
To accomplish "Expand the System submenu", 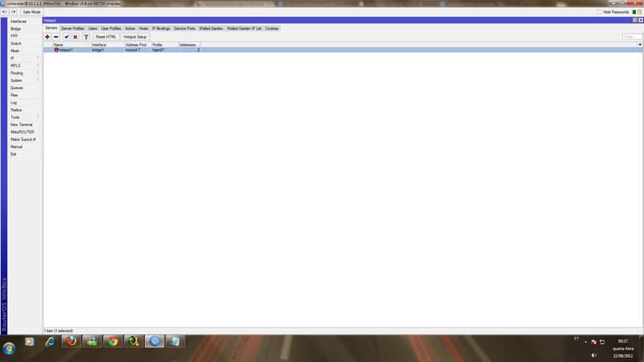I will (x=25, y=80).
